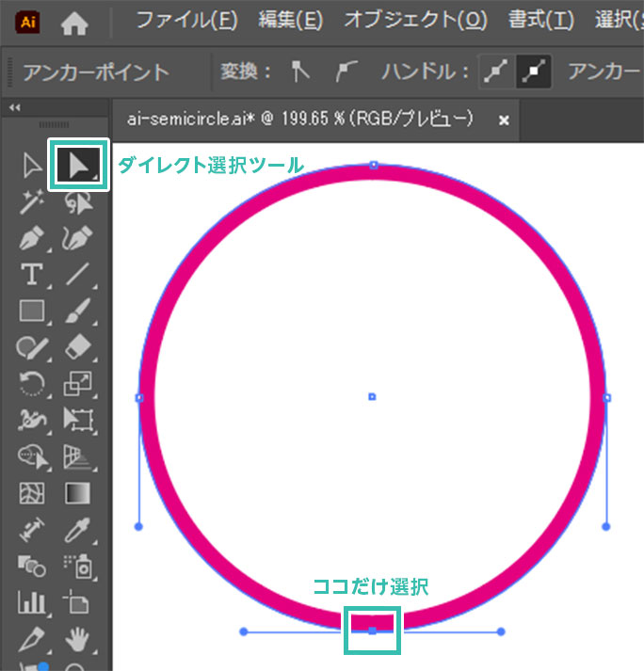The height and width of the screenshot is (671, 644).
Task: Select the Rotate tool
Action: [x=33, y=383]
